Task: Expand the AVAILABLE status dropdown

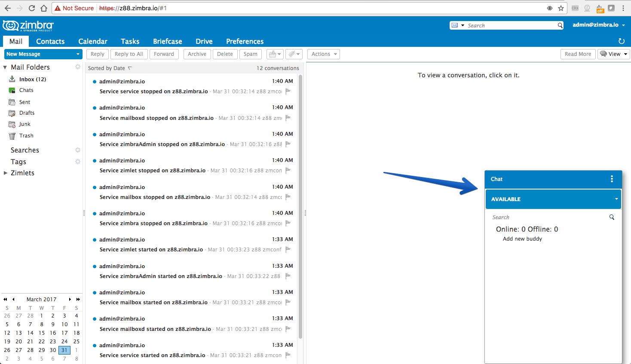Action: [x=616, y=199]
